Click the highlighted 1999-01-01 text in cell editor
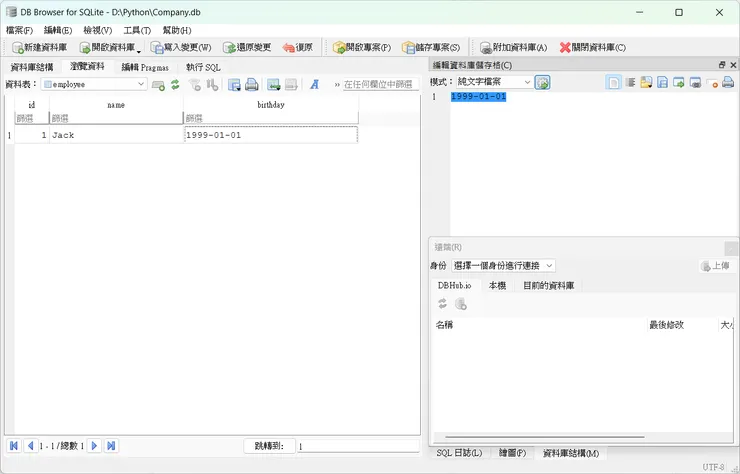Image resolution: width=740 pixels, height=474 pixels. tap(479, 96)
